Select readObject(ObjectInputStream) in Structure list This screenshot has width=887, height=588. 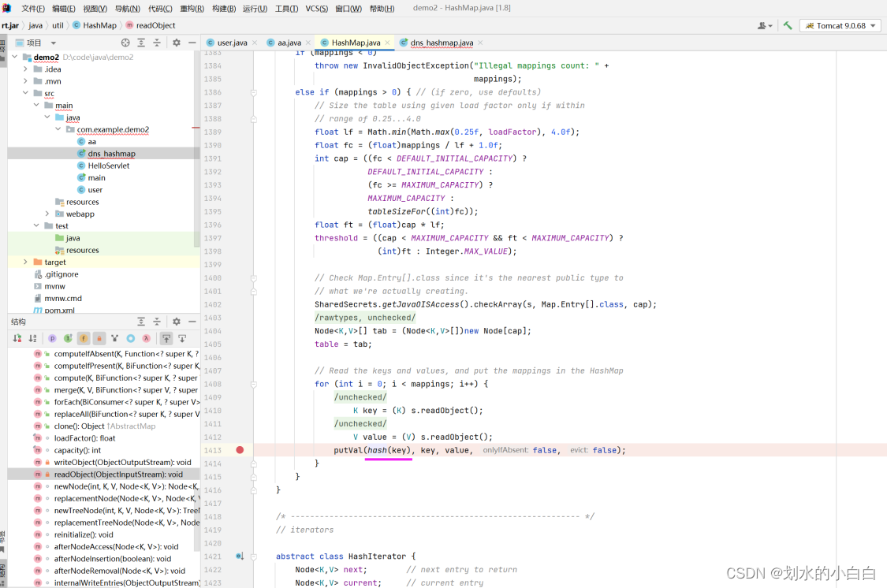tap(118, 474)
